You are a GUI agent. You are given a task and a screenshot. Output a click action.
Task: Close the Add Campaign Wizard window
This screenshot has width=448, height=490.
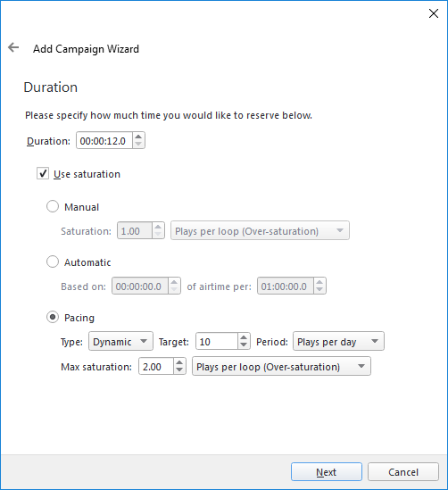pos(434,13)
